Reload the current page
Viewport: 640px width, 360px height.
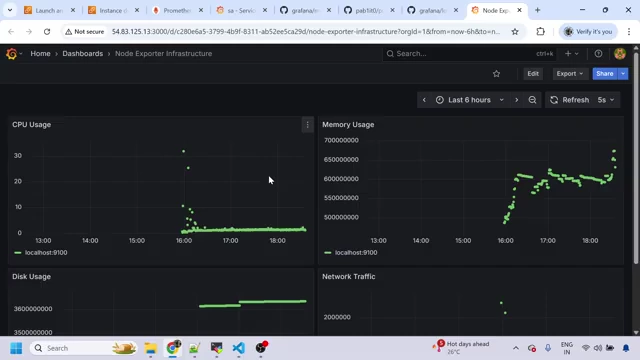click(47, 31)
